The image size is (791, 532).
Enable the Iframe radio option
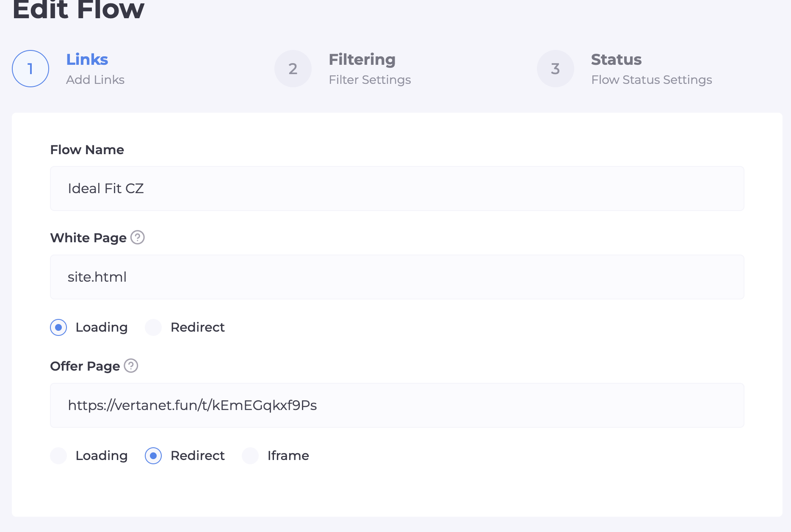(x=250, y=456)
